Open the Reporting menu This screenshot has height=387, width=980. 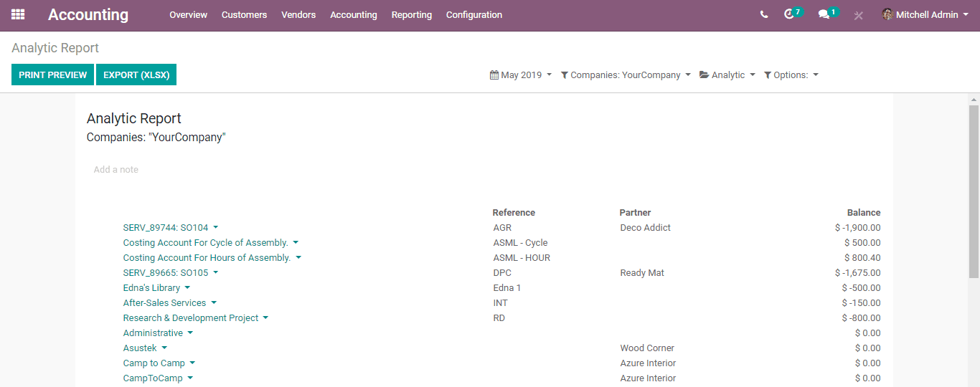point(412,14)
